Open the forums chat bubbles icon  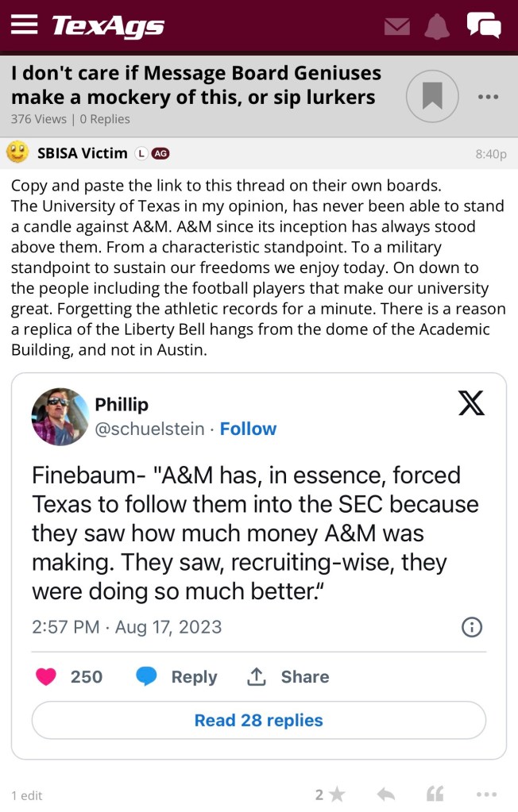[x=484, y=26]
